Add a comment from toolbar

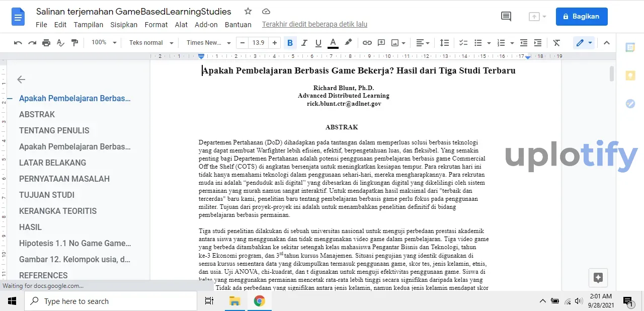click(381, 43)
